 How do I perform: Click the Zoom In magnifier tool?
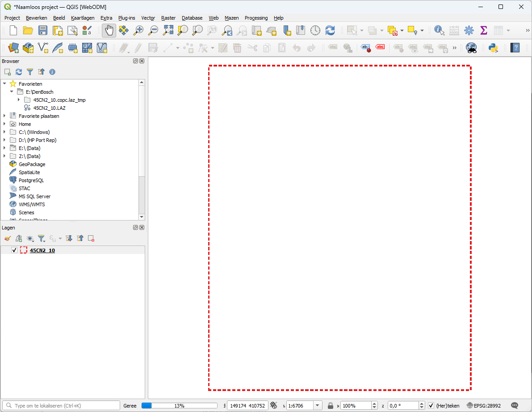(x=138, y=30)
